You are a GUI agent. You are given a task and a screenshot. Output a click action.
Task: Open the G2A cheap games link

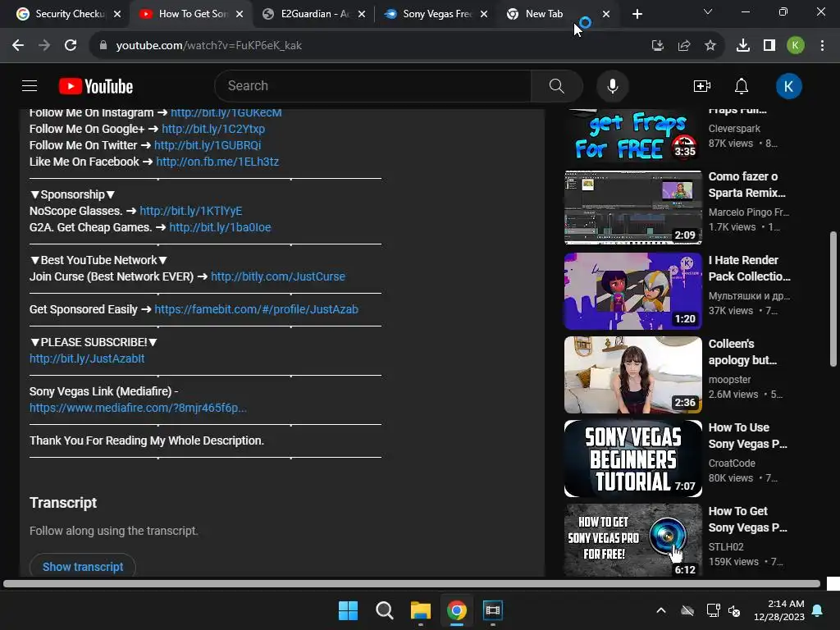click(220, 227)
